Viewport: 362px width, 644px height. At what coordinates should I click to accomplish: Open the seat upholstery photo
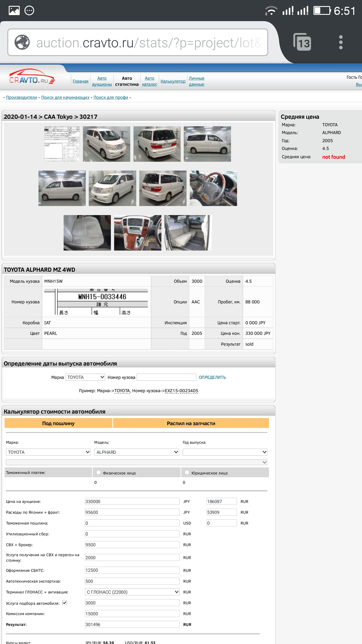(87, 233)
